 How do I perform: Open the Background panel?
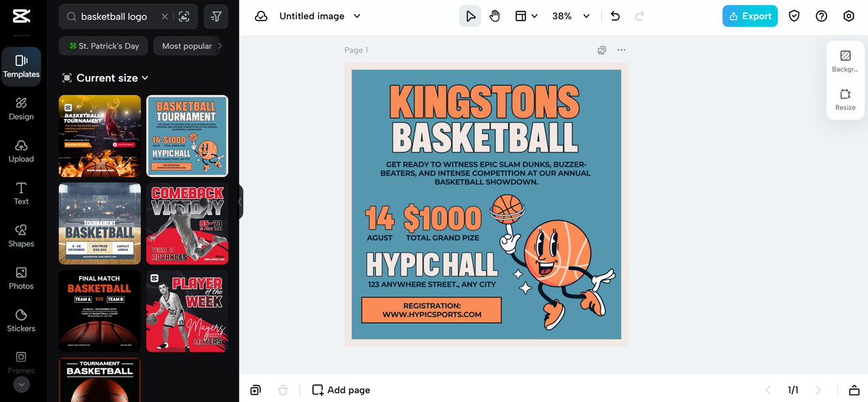click(845, 61)
